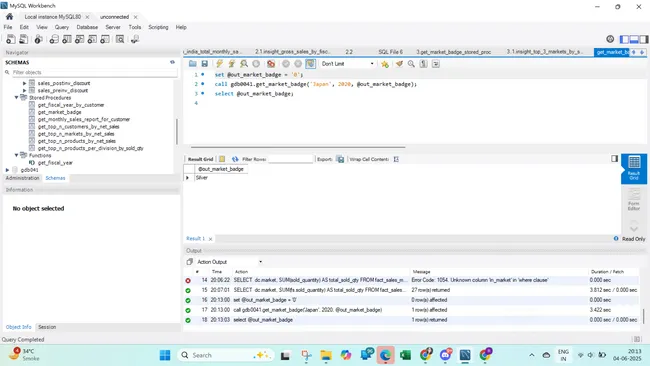This screenshot has width=650, height=366.
Task: Create new schema toolbar icon
Action: click(54, 39)
